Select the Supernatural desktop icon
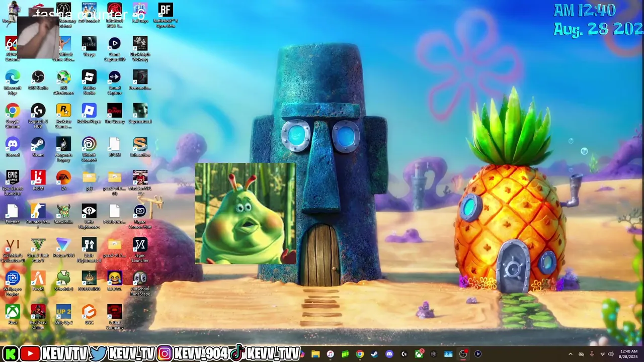 140,114
